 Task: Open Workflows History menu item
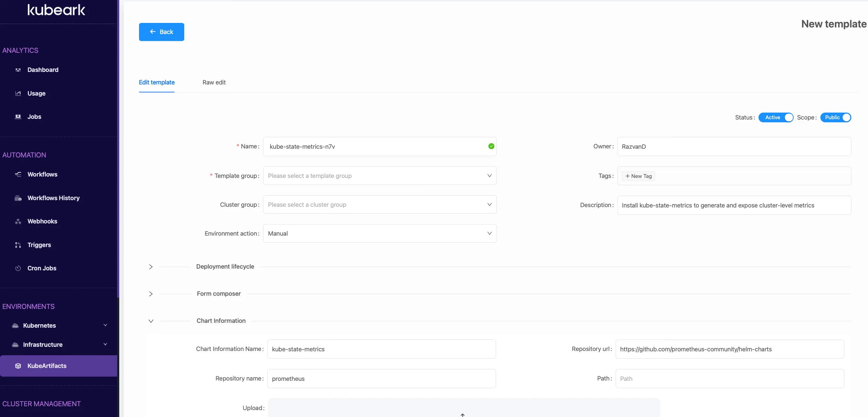[54, 198]
